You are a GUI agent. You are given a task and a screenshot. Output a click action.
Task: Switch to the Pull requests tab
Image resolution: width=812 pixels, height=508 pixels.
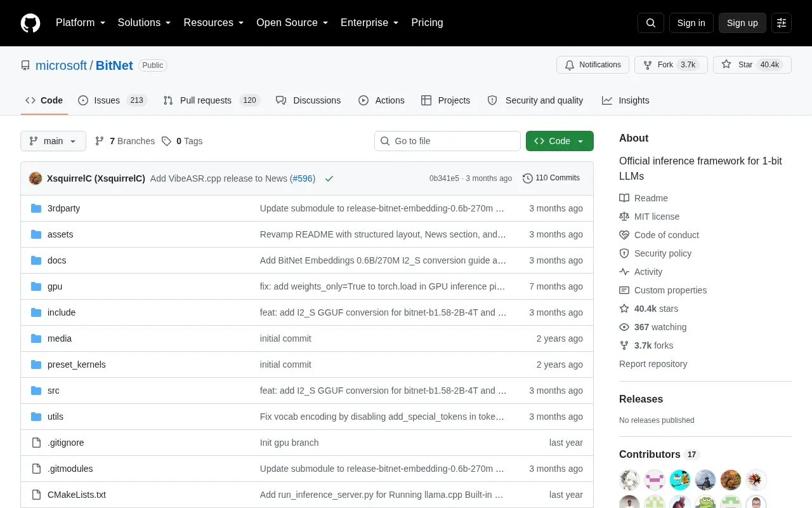pyautogui.click(x=211, y=100)
